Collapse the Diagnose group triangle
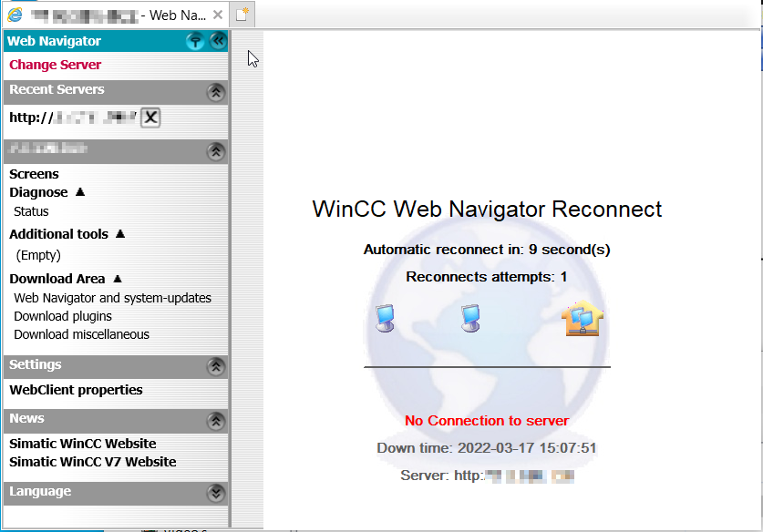 [80, 192]
